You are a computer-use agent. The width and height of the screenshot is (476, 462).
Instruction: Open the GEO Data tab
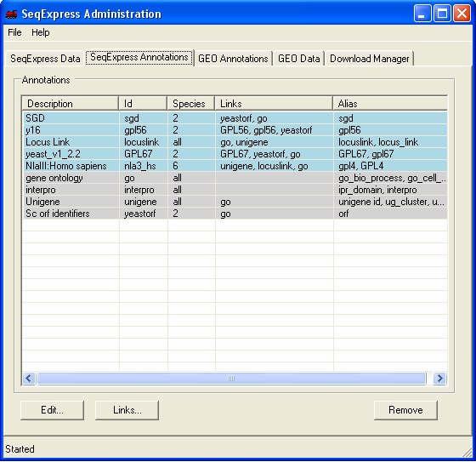(298, 59)
